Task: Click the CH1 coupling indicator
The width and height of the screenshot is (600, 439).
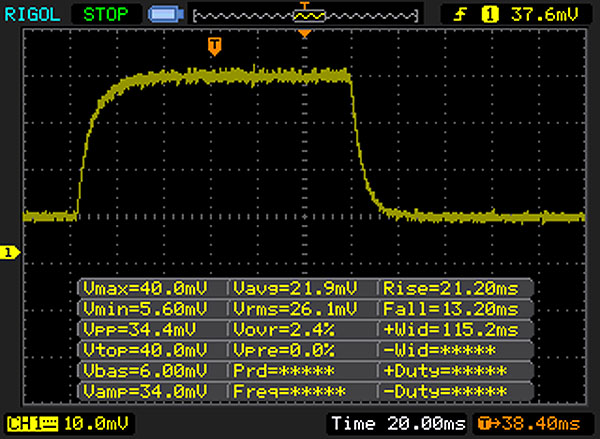Action: click(32, 424)
